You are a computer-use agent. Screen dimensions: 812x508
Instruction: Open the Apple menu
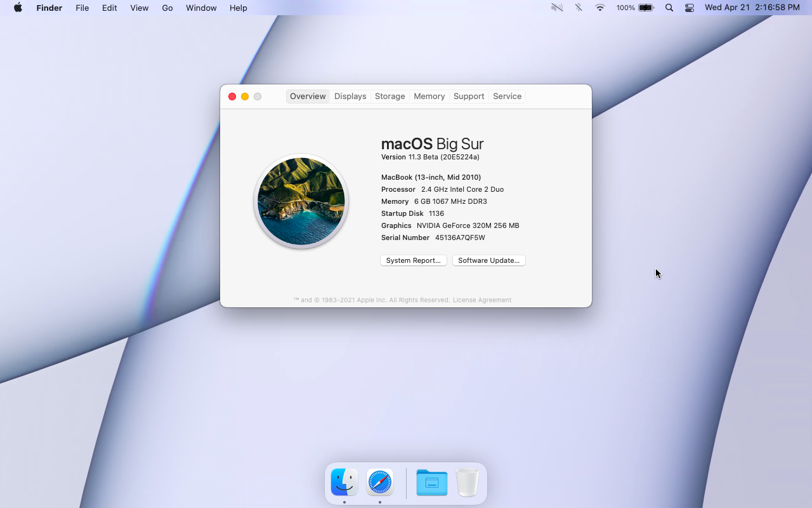coord(18,8)
